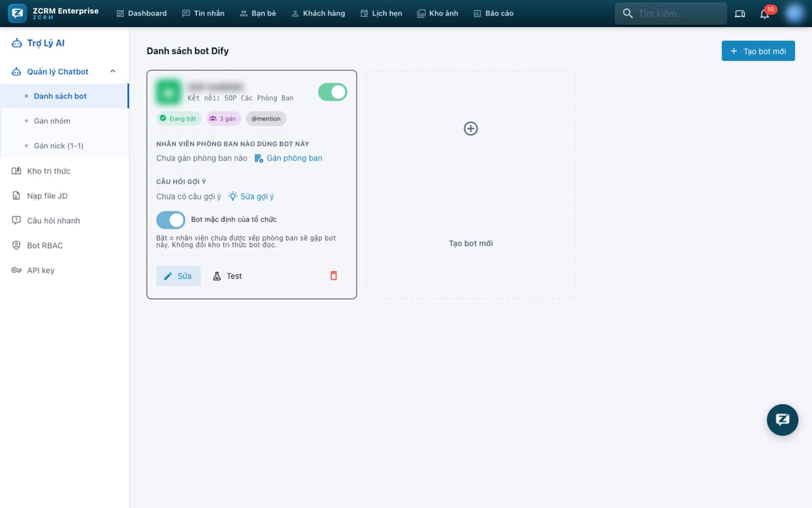Open the Dashboard menu
Image resolution: width=812 pixels, height=508 pixels.
tap(141, 14)
